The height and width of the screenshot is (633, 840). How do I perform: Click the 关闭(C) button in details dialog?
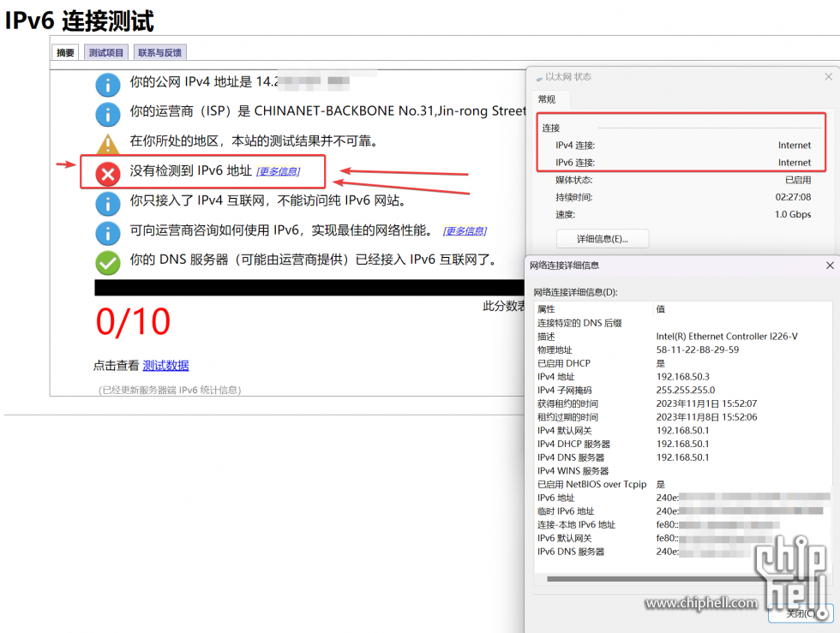coord(801,613)
